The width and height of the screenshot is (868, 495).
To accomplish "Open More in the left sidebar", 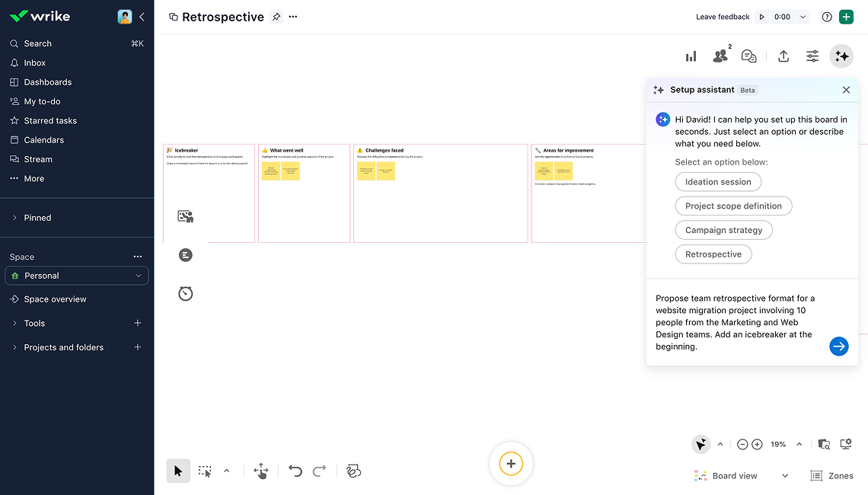I will click(x=34, y=177).
